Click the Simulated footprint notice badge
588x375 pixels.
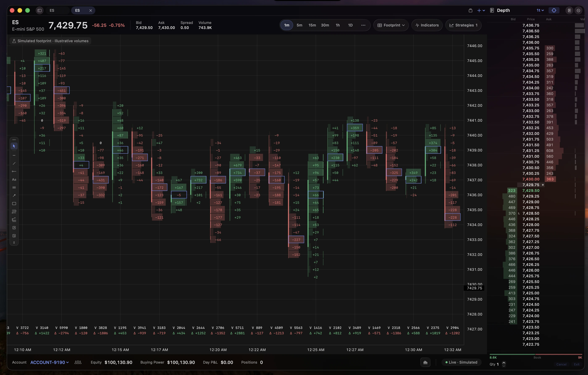click(50, 41)
